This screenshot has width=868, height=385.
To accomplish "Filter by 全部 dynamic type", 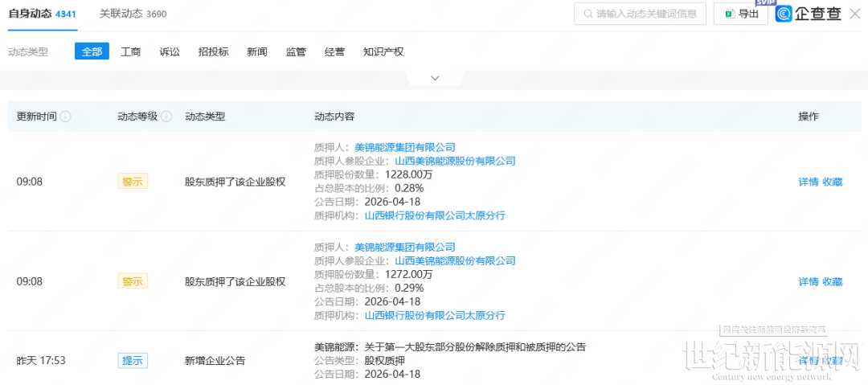I will click(92, 51).
